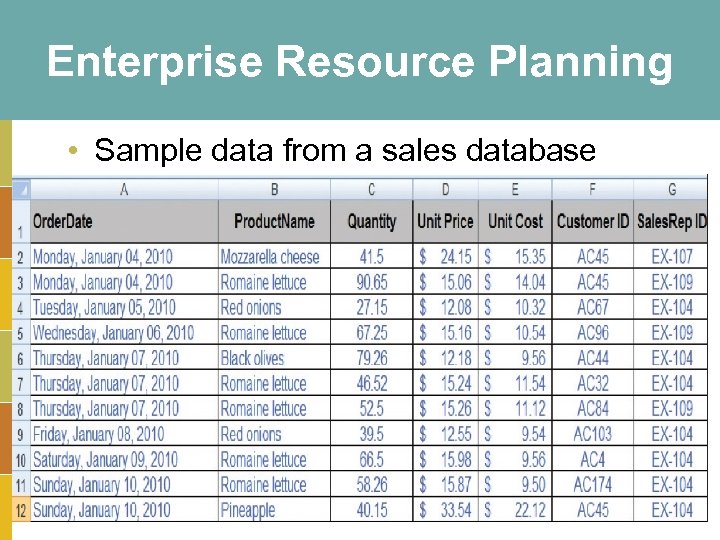
Task: Click the Enterprise Resource Planning slide title
Action: point(360,62)
